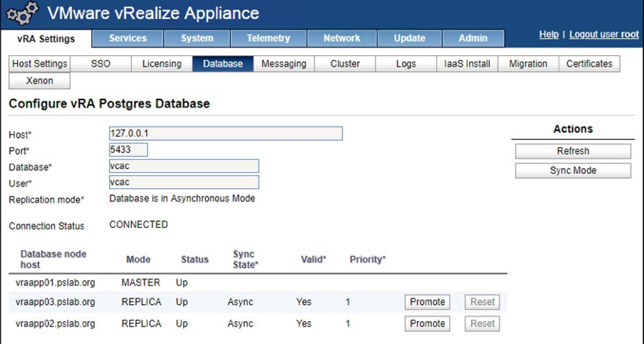Viewport: 644px width, 344px height.
Task: Click the 'Database node host' column header
Action: click(54, 259)
